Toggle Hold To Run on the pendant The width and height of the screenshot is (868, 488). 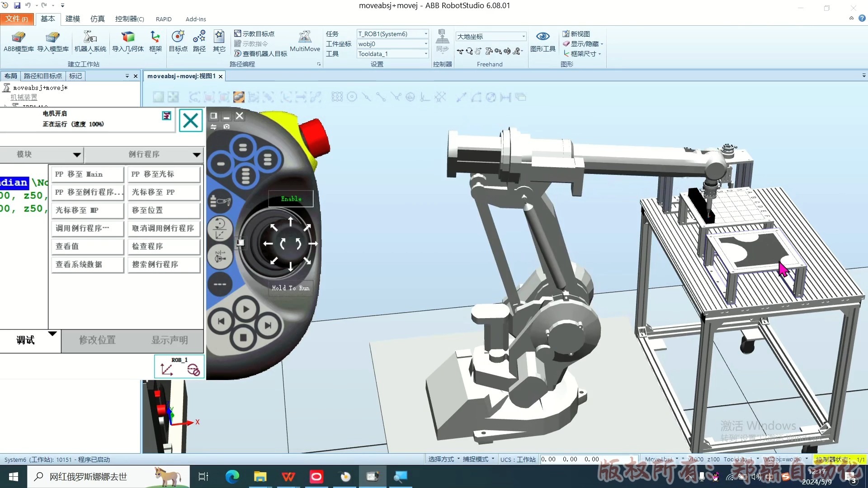[291, 288]
